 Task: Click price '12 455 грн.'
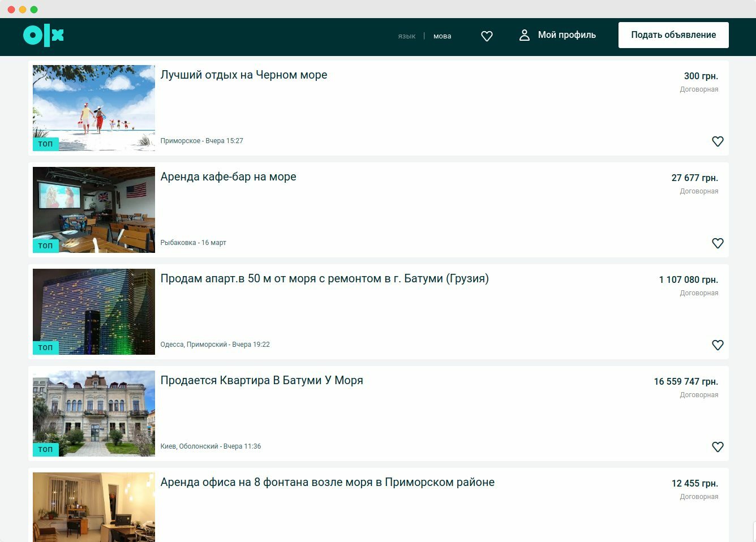coord(695,483)
